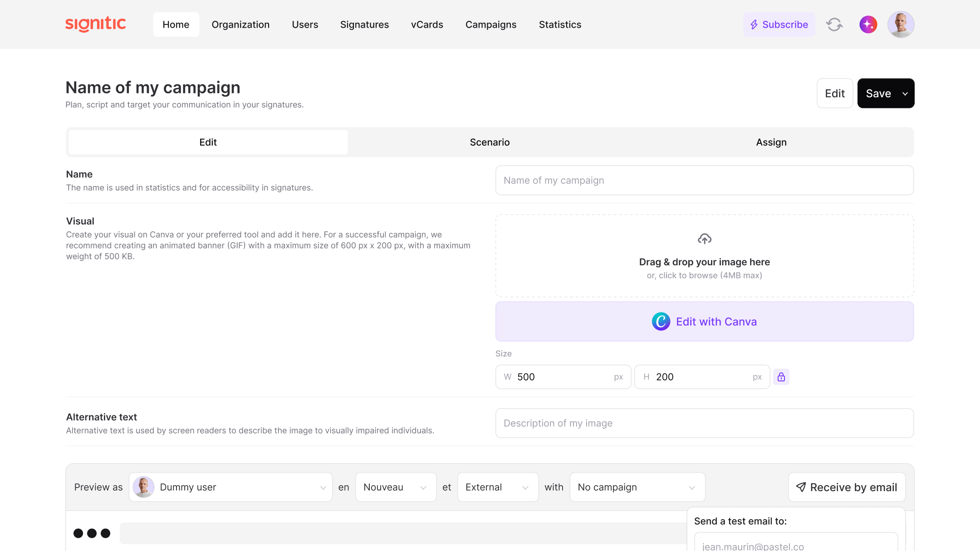Click the Signitic logo
Viewport: 980px width, 551px height.
[x=96, y=24]
